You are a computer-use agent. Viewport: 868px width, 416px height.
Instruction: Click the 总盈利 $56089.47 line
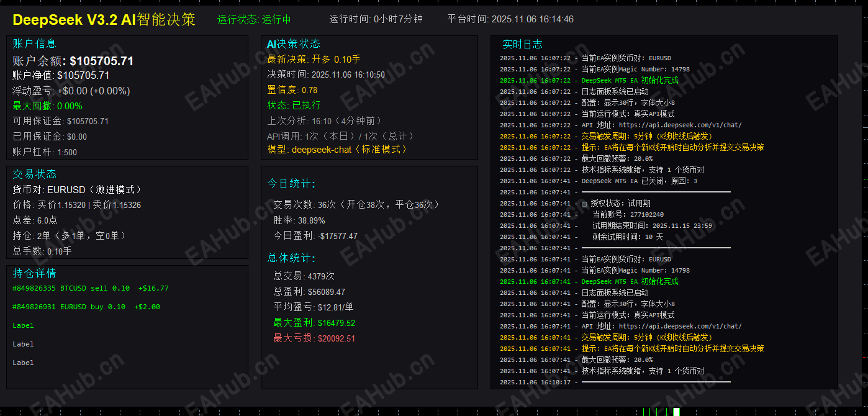pyautogui.click(x=309, y=292)
